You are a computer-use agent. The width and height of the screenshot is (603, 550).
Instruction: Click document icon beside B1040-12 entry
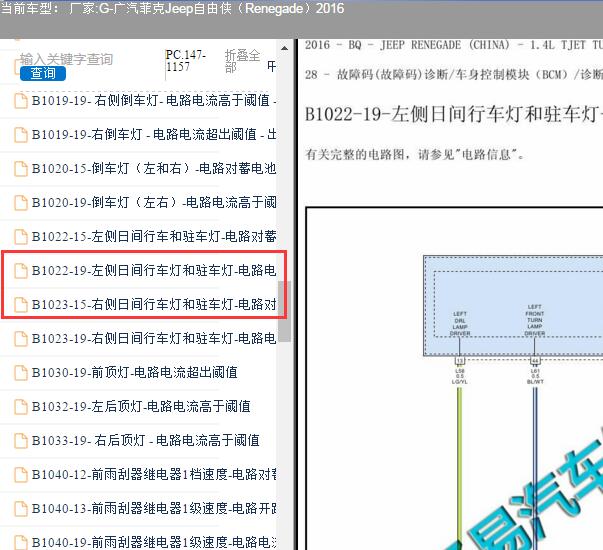tap(21, 475)
